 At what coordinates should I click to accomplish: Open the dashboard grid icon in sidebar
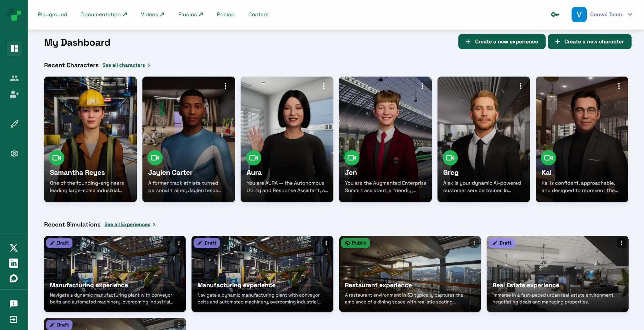14,48
